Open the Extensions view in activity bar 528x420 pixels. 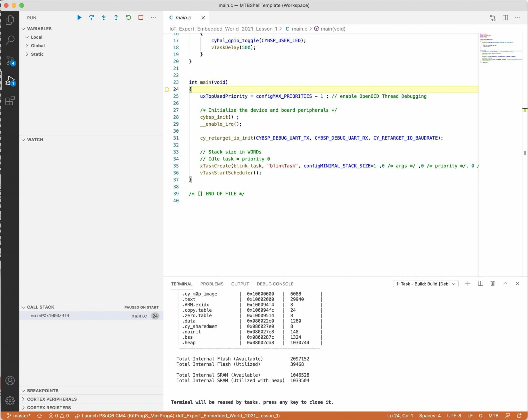click(10, 101)
